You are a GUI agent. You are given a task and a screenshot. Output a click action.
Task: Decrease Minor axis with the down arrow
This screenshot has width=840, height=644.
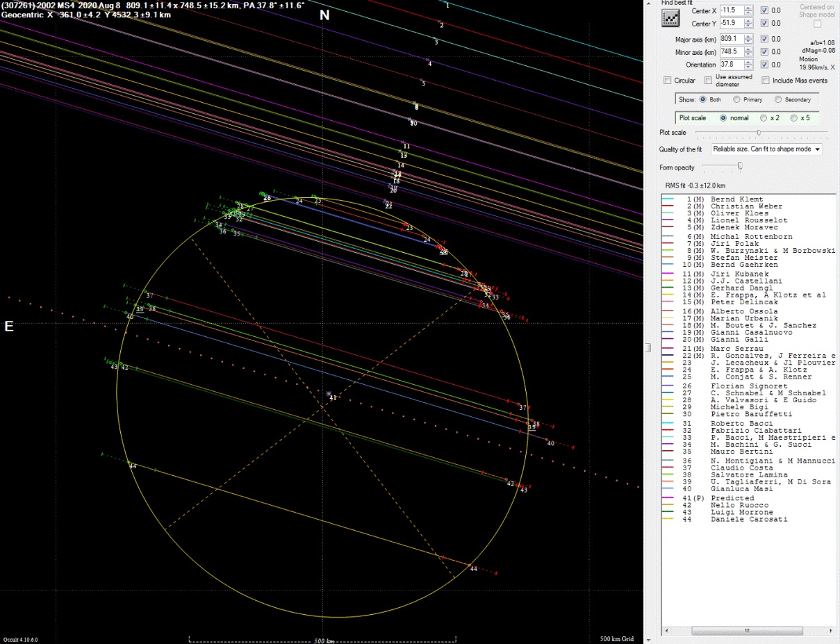[748, 55]
